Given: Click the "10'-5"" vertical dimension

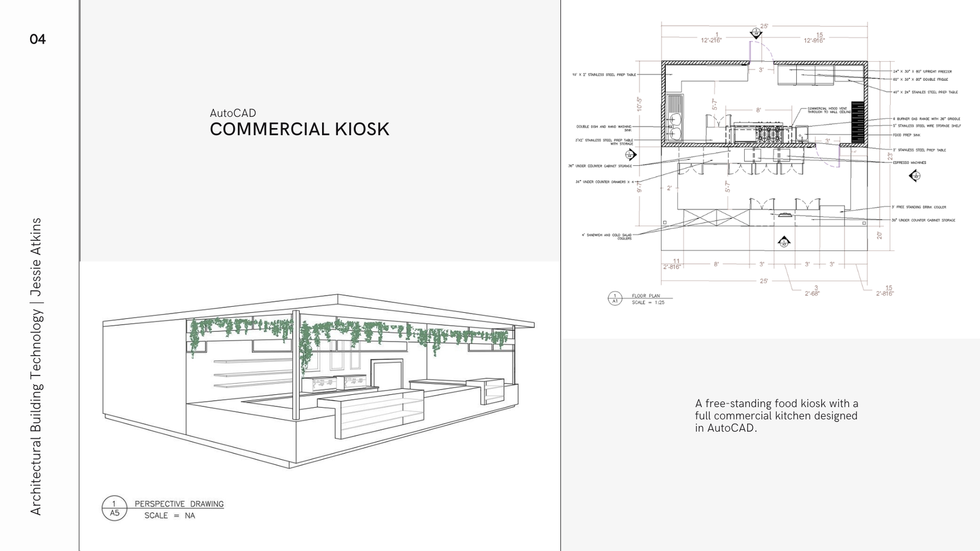Looking at the screenshot, I should pos(639,103).
